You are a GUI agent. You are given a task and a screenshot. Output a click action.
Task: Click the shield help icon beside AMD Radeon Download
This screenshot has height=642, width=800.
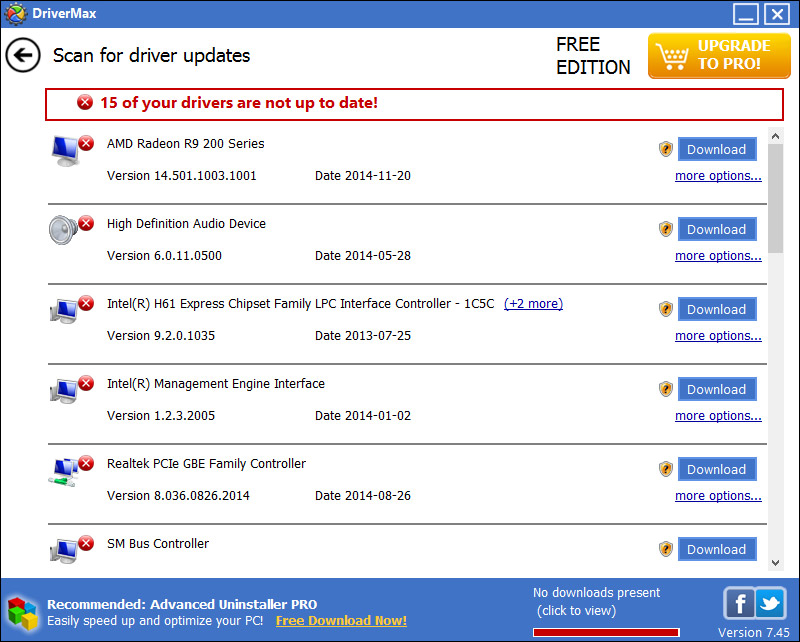(665, 148)
